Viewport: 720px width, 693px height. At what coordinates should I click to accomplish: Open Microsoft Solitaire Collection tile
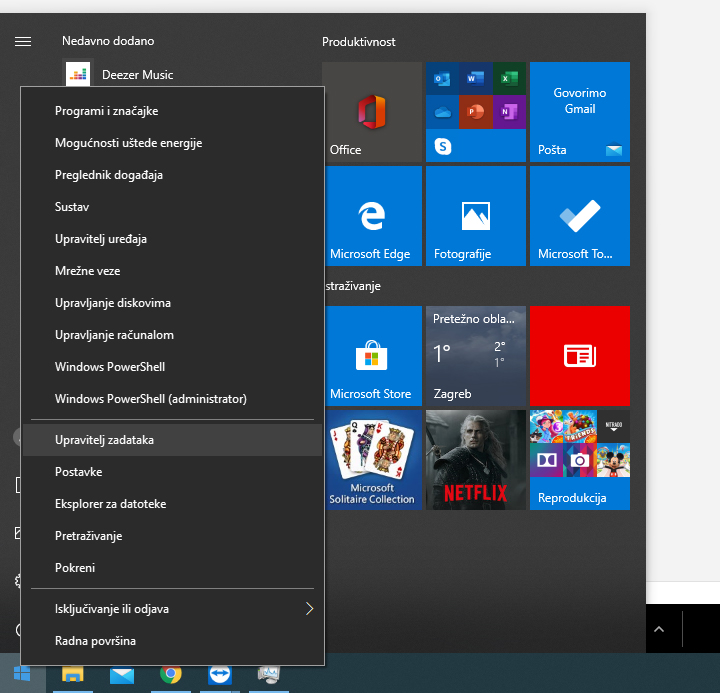pos(372,460)
